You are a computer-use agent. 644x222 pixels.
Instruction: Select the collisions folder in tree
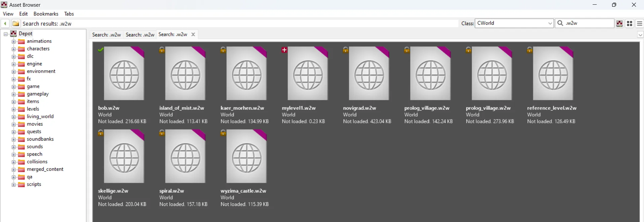pos(37,162)
